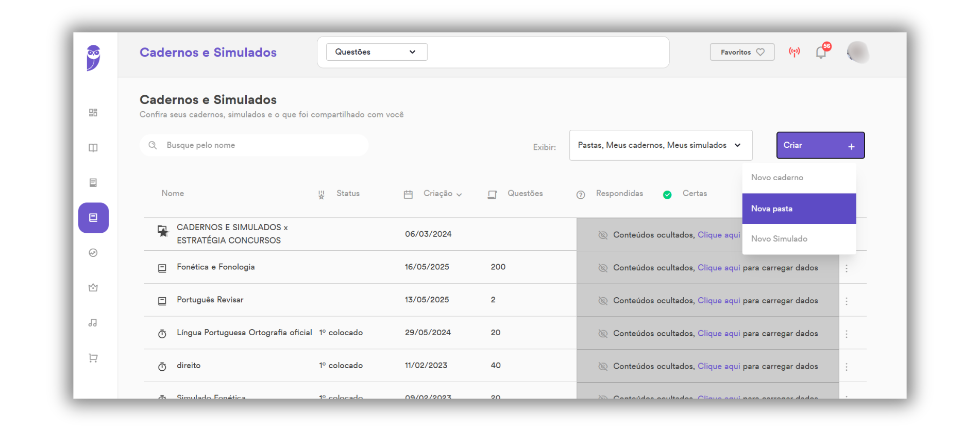980x431 pixels.
Task: Select Nova pasta from the menu
Action: point(799,209)
